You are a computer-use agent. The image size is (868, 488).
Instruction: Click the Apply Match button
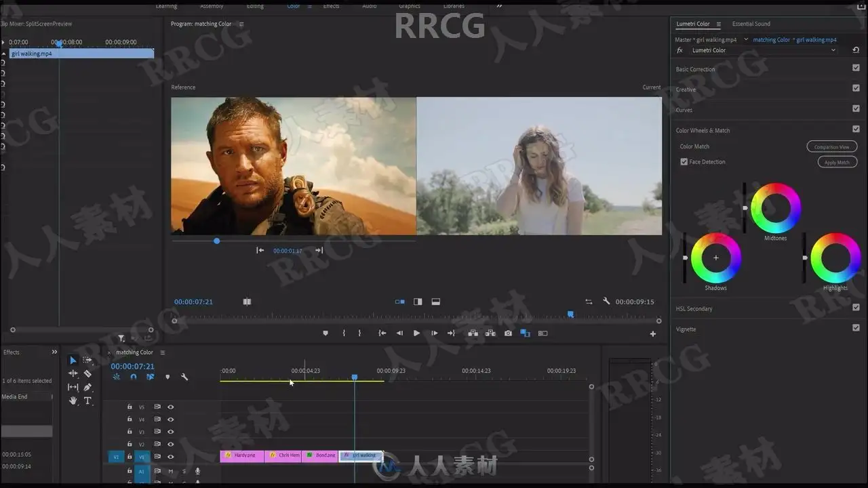(837, 163)
